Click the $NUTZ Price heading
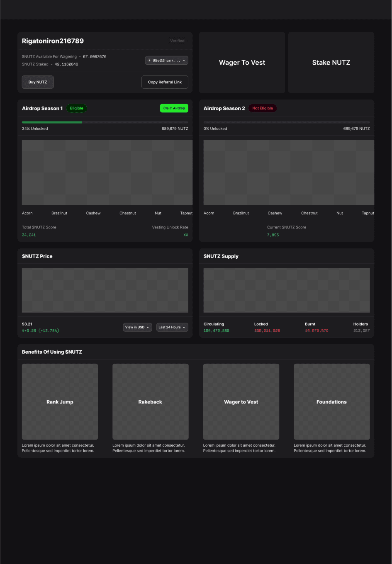 pos(37,256)
